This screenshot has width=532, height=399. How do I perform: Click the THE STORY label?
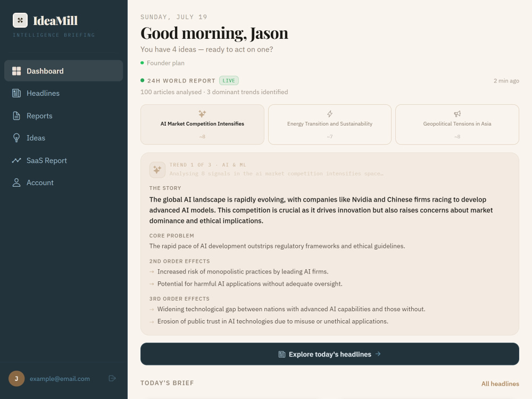pyautogui.click(x=165, y=188)
